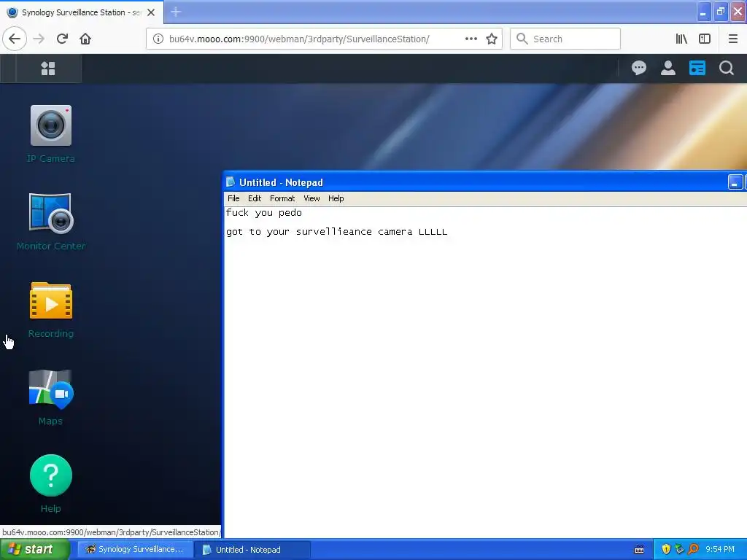Image resolution: width=747 pixels, height=560 pixels.
Task: Open Surveillance Station search magnifier
Action: click(726, 68)
